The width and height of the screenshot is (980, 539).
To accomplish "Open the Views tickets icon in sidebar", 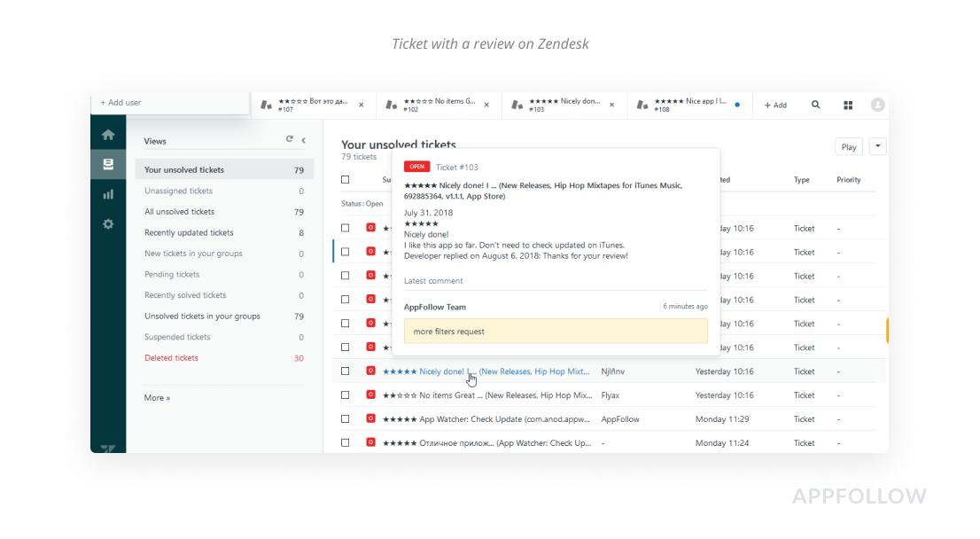I will pos(108,164).
